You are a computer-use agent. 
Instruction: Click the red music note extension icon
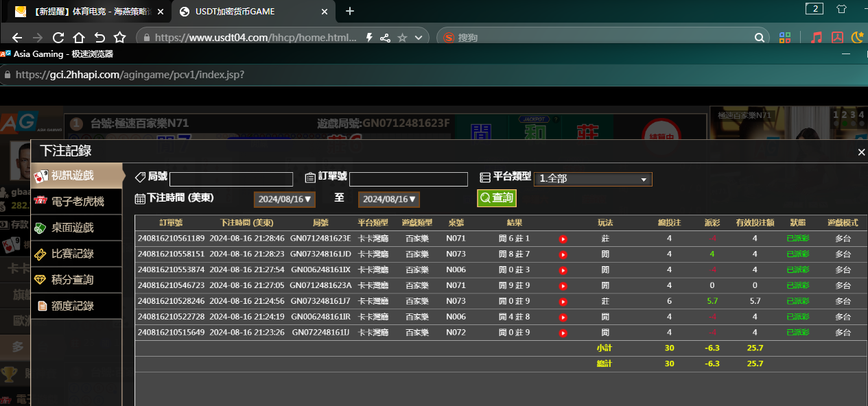(x=816, y=38)
